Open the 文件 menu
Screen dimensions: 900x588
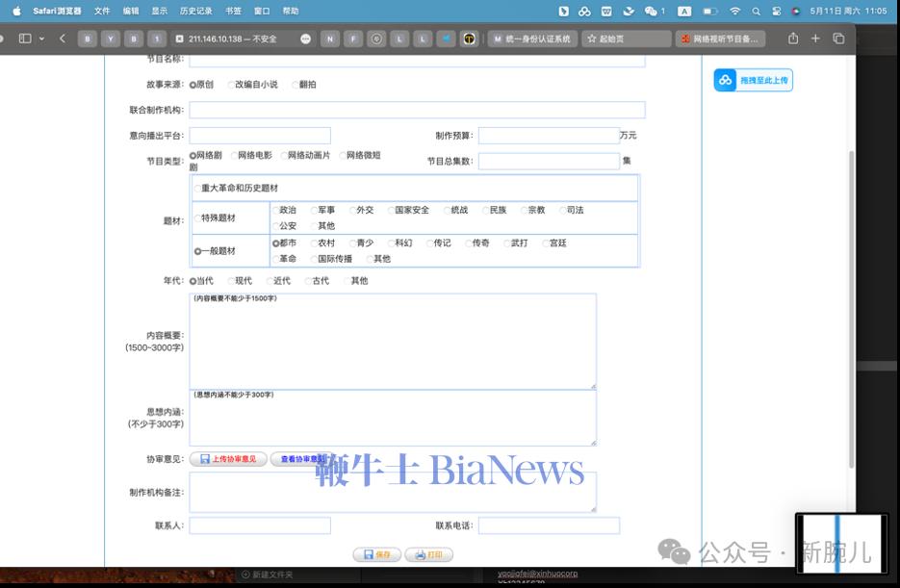click(x=102, y=11)
